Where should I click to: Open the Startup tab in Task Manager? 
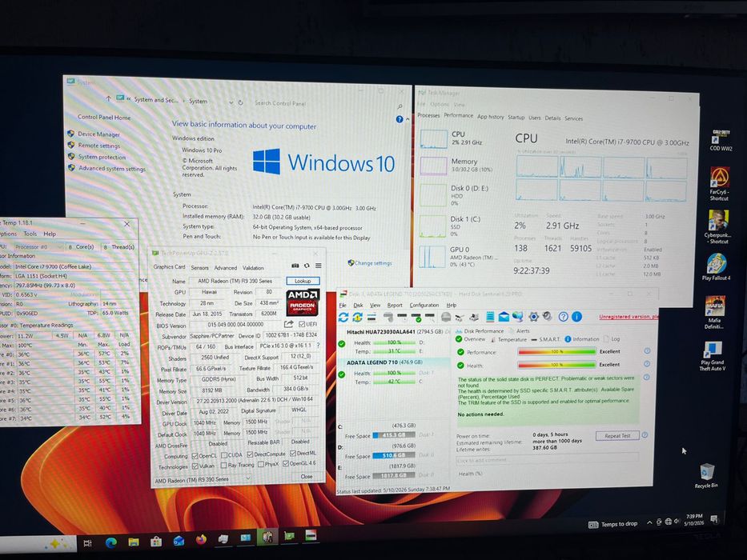(516, 117)
